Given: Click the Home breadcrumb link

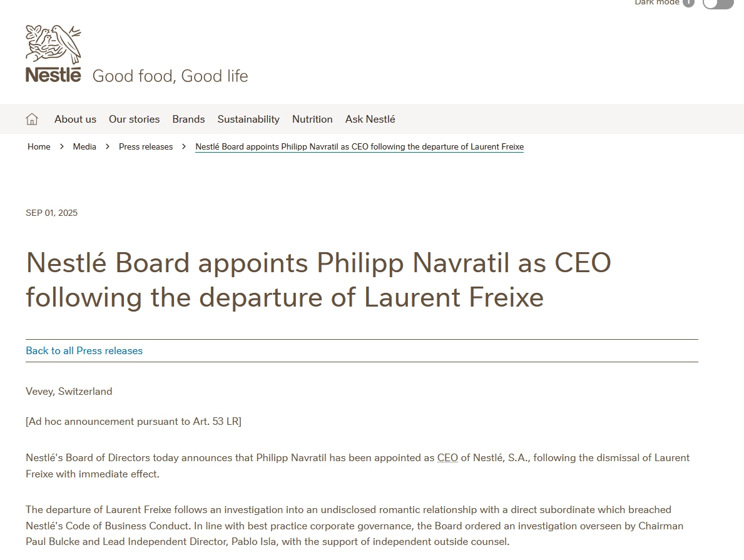Looking at the screenshot, I should (x=39, y=146).
